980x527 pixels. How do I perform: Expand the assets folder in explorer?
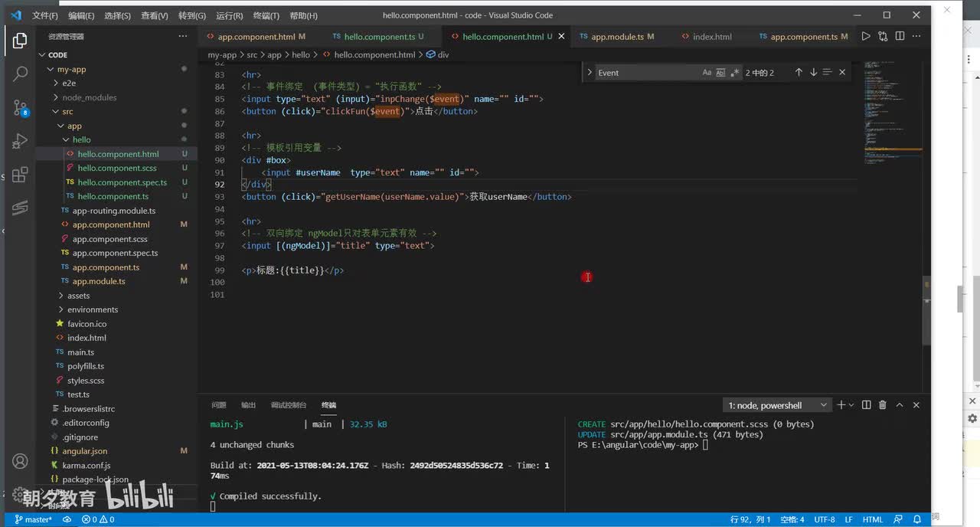coord(78,296)
